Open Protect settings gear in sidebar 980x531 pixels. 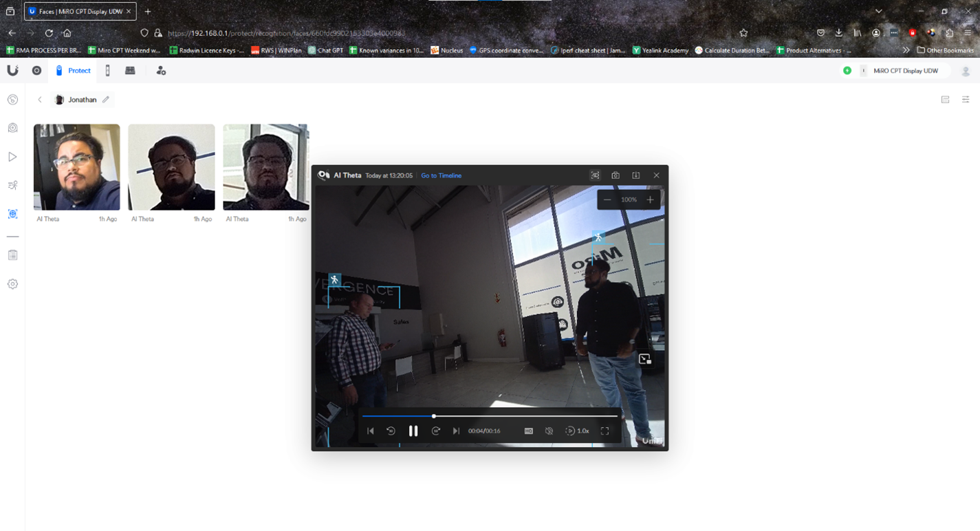click(12, 284)
